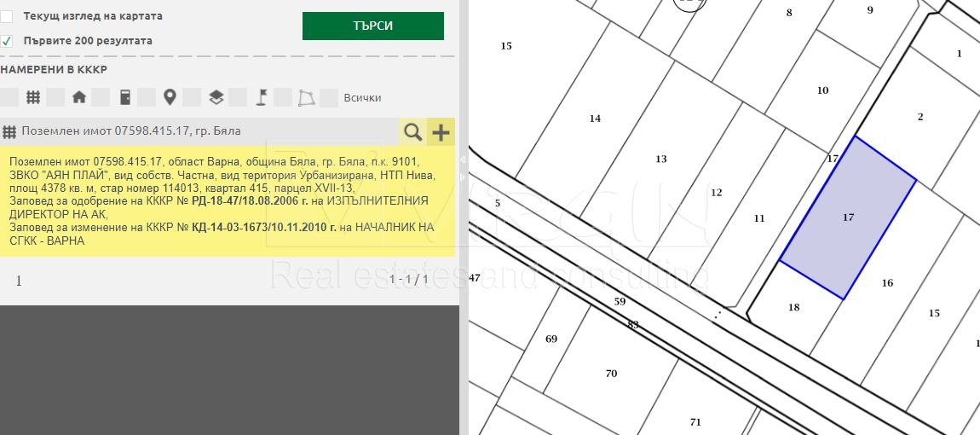Zoom to parcel using magnifier icon

coord(412,131)
